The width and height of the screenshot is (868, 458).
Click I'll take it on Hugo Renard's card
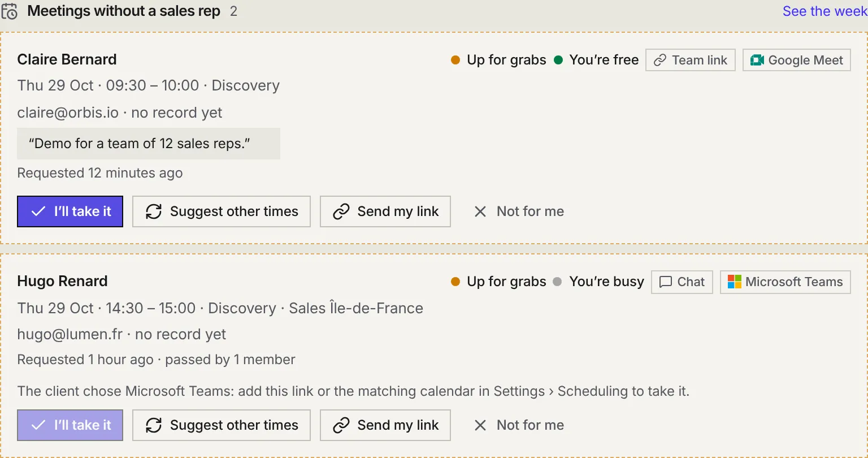click(70, 425)
